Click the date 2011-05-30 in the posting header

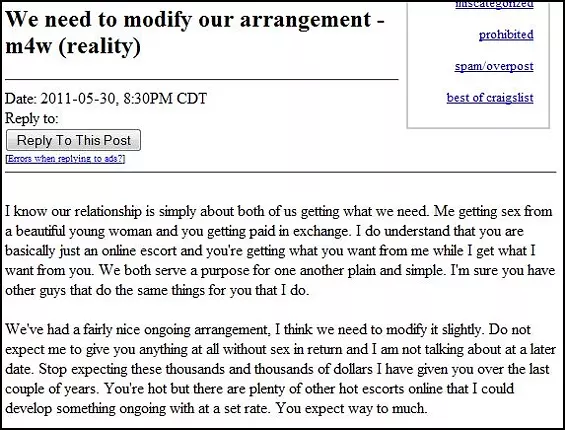click(78, 99)
